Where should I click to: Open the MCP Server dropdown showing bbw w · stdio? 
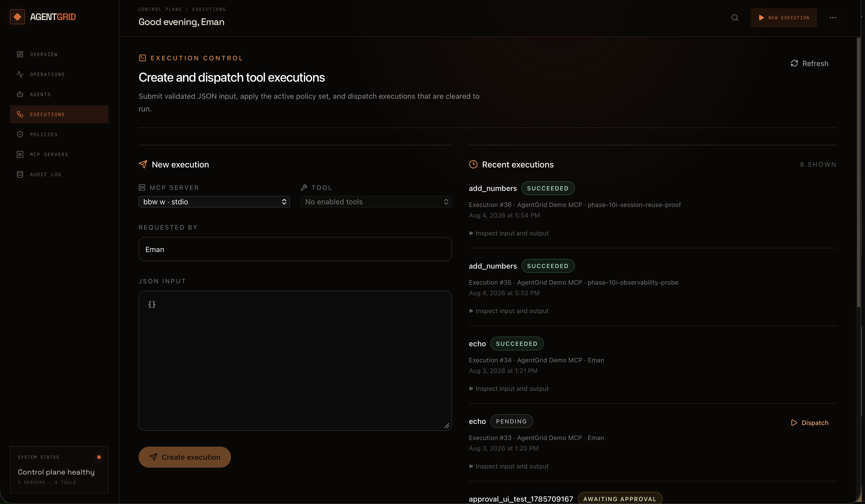click(214, 202)
